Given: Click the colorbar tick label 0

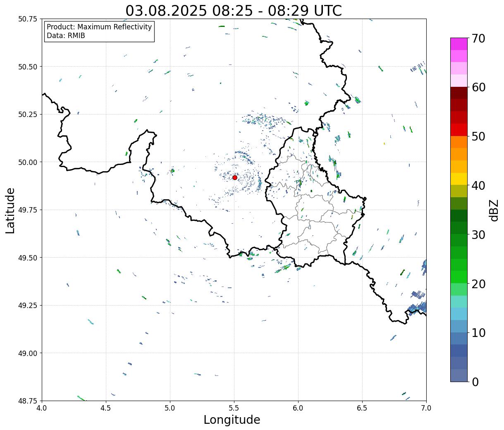Looking at the screenshot, I should pos(475,382).
